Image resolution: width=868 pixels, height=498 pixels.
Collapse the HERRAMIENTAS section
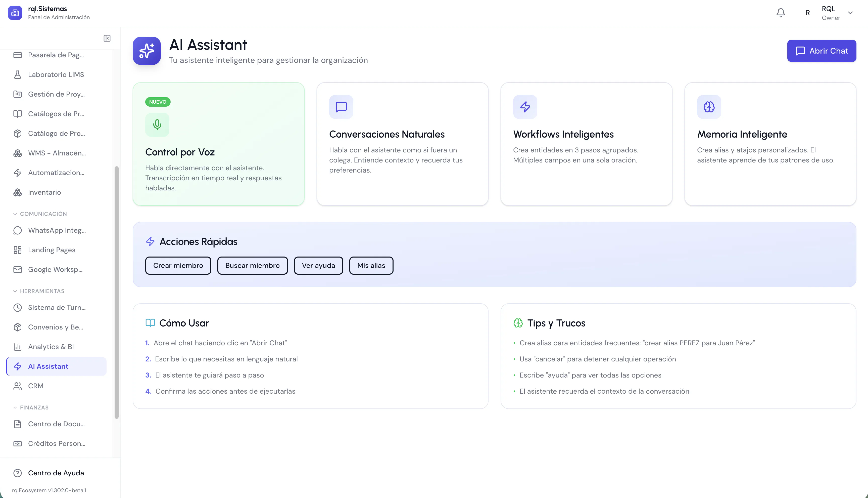[39, 291]
